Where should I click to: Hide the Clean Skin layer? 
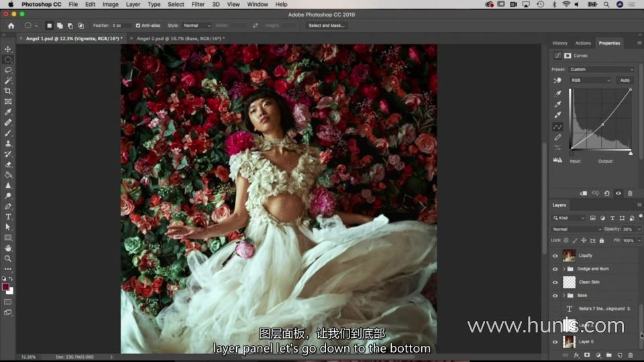[x=555, y=282]
